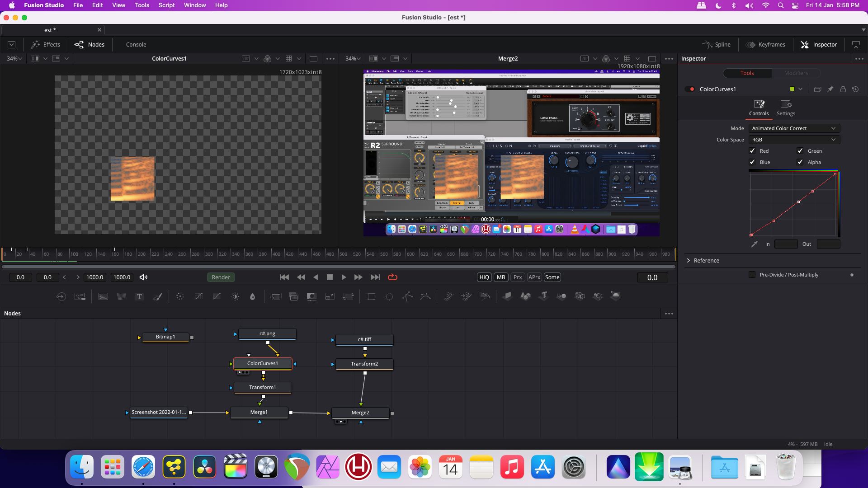Add a Matte Control tool from the toolbar
The width and height of the screenshot is (868, 488).
click(311, 296)
